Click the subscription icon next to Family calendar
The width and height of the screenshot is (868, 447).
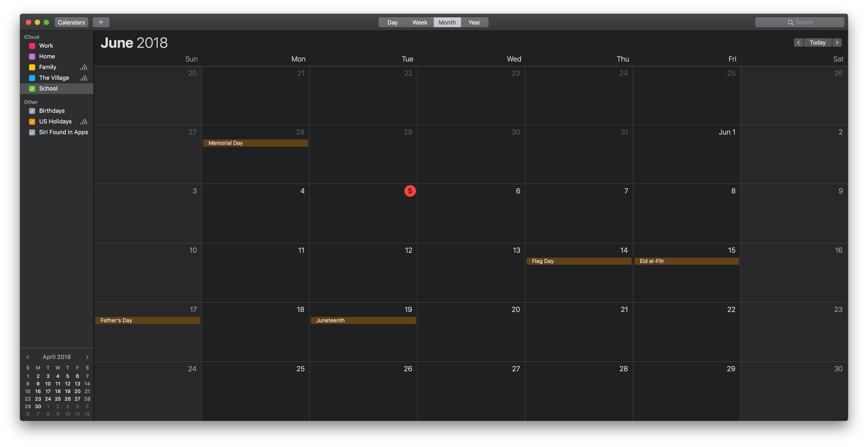click(x=83, y=67)
